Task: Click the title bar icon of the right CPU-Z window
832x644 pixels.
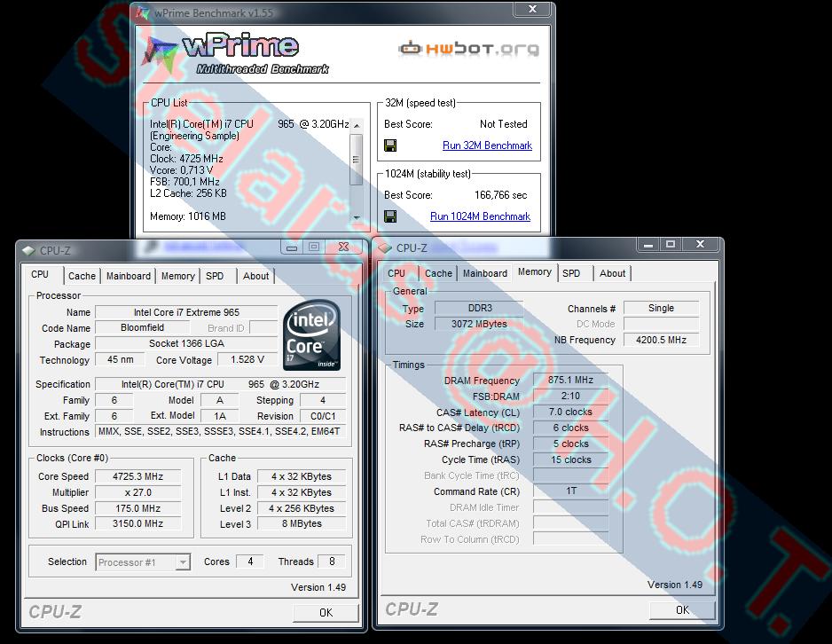Action: (x=385, y=247)
